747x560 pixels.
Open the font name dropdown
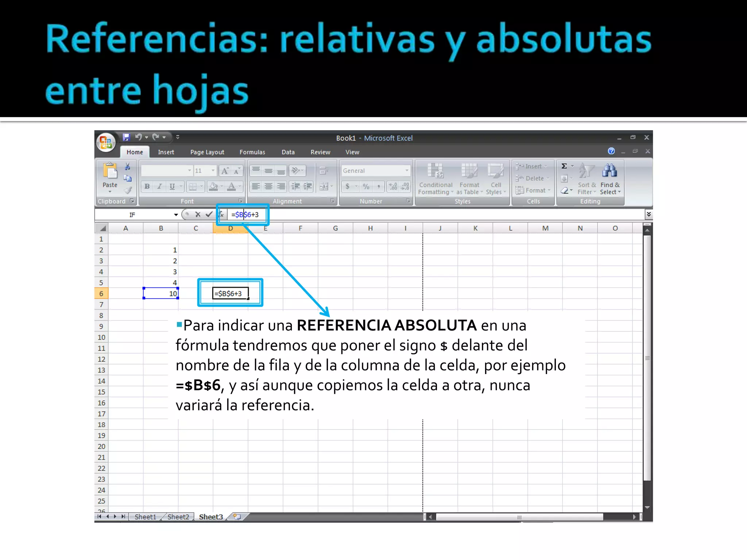pos(190,171)
